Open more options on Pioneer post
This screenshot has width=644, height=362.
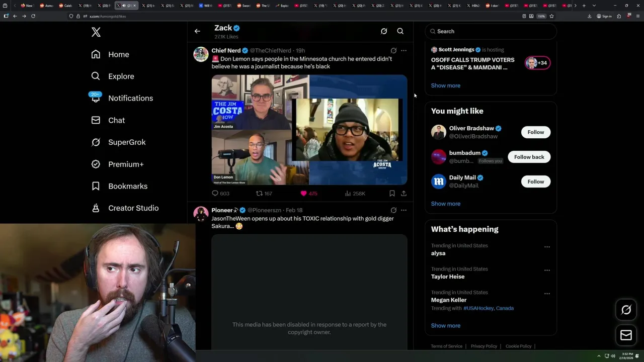tap(404, 210)
